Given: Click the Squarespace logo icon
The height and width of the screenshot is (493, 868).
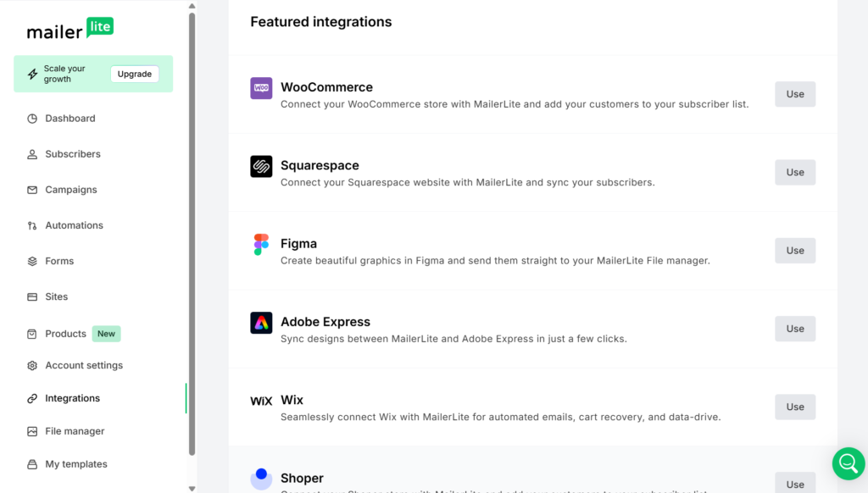Looking at the screenshot, I should pyautogui.click(x=261, y=167).
